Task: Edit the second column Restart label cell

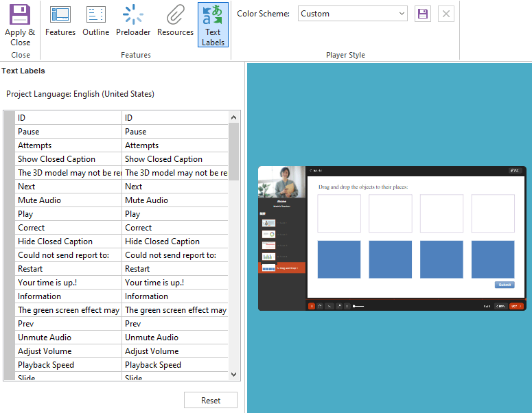Action: click(175, 269)
